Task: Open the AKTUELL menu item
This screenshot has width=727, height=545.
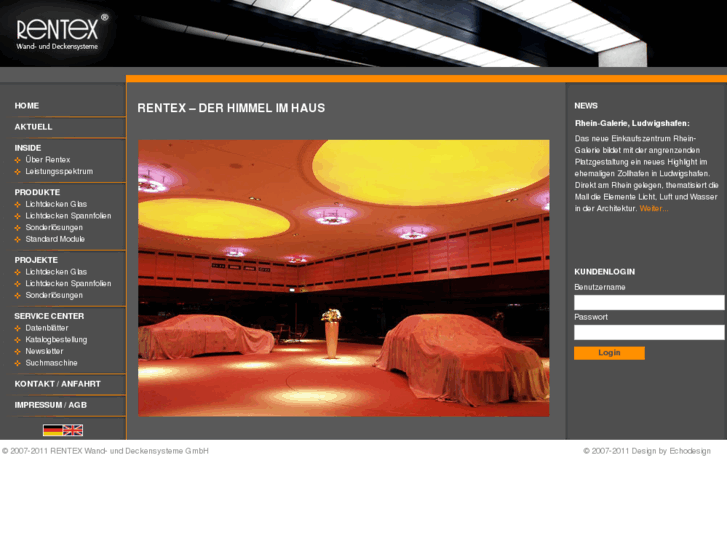Action: click(x=33, y=127)
